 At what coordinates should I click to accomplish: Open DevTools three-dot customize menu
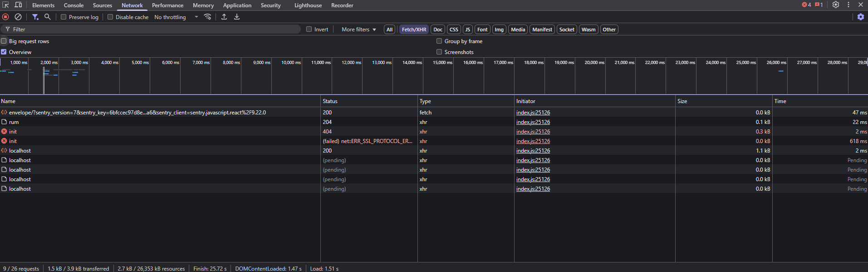[848, 5]
